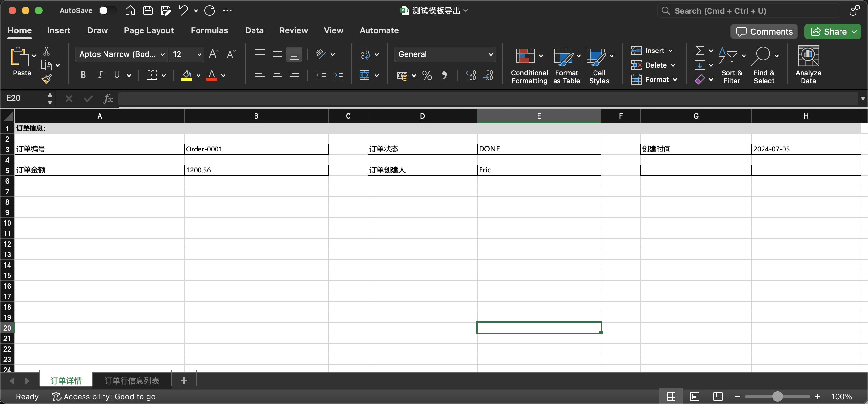Toggle Bottom Align

point(294,55)
